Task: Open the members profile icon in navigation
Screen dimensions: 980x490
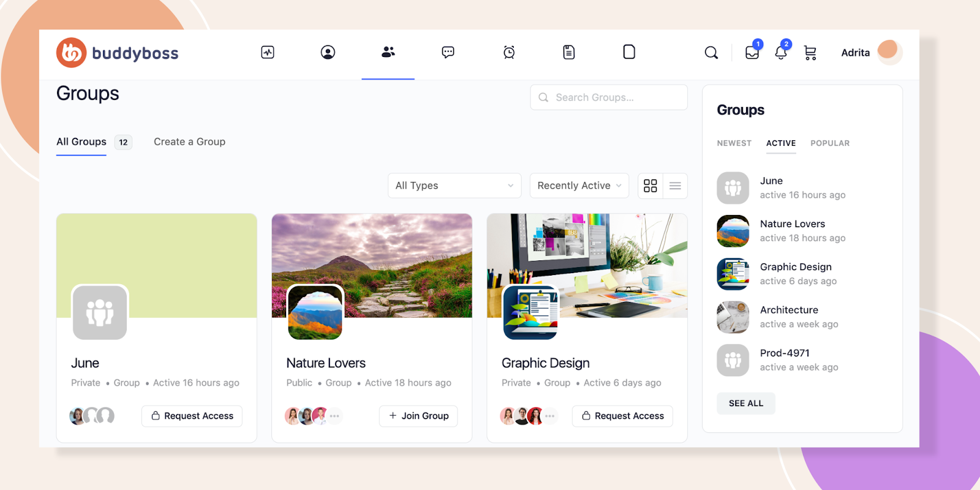Action: click(x=328, y=52)
